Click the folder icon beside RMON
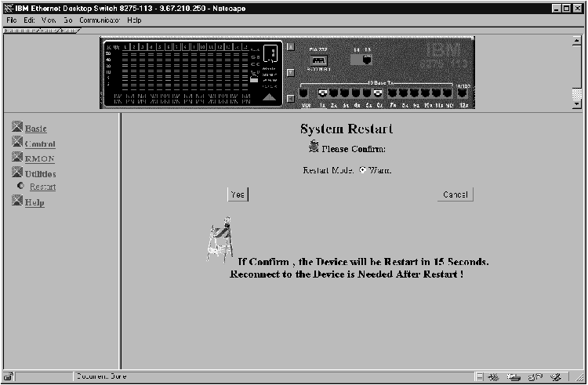 (x=17, y=158)
